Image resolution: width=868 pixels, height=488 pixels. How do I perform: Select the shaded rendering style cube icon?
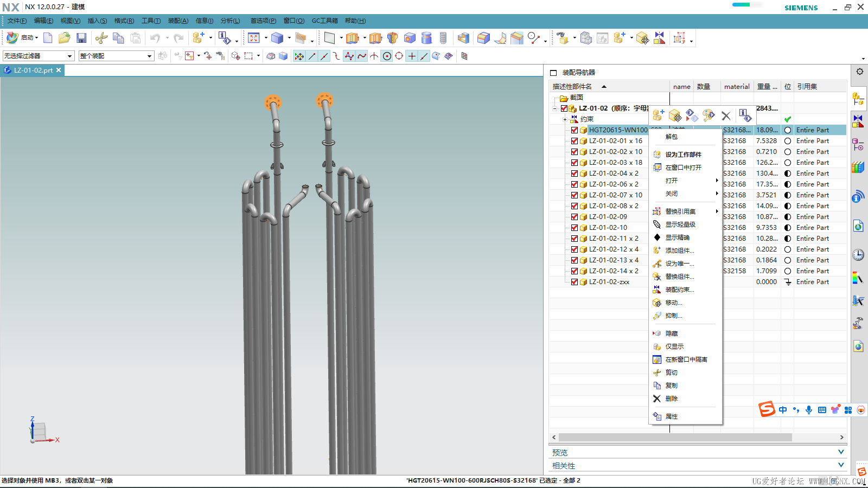point(277,38)
